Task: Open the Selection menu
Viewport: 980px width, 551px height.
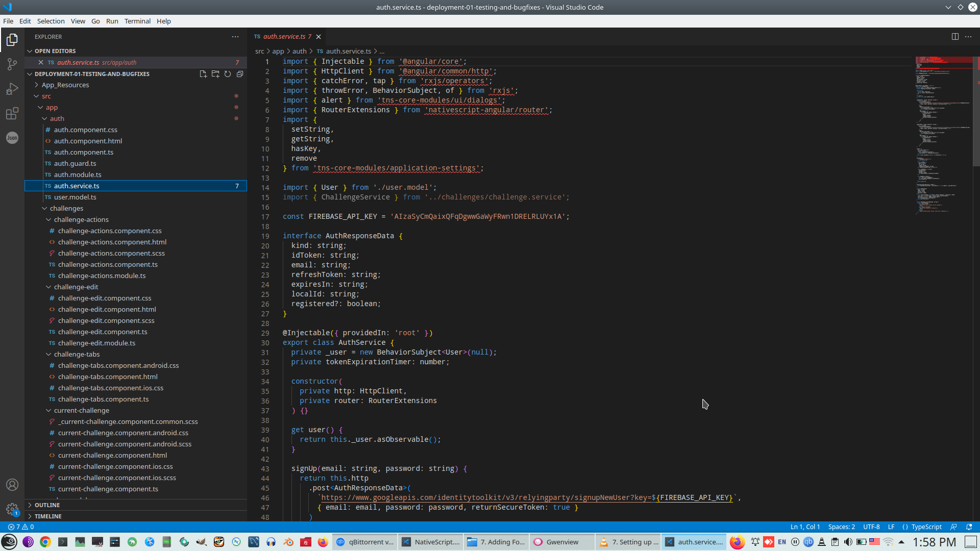Action: tap(51, 21)
